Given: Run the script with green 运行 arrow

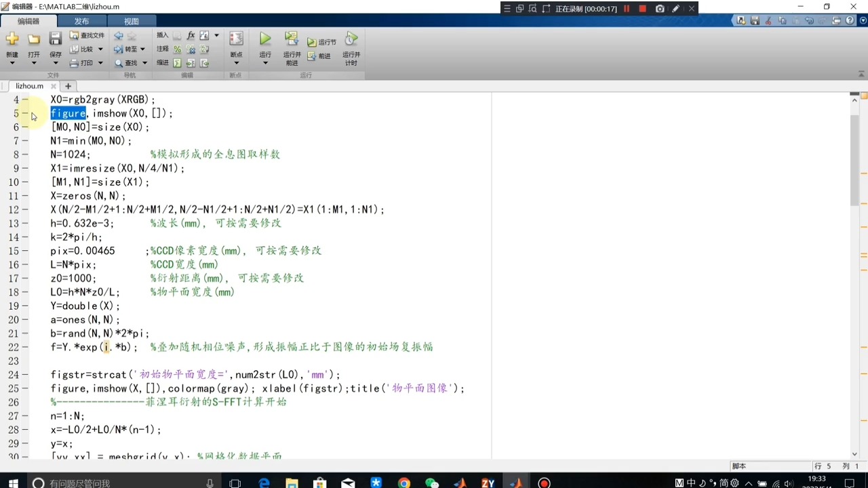Looking at the screenshot, I should tap(265, 39).
